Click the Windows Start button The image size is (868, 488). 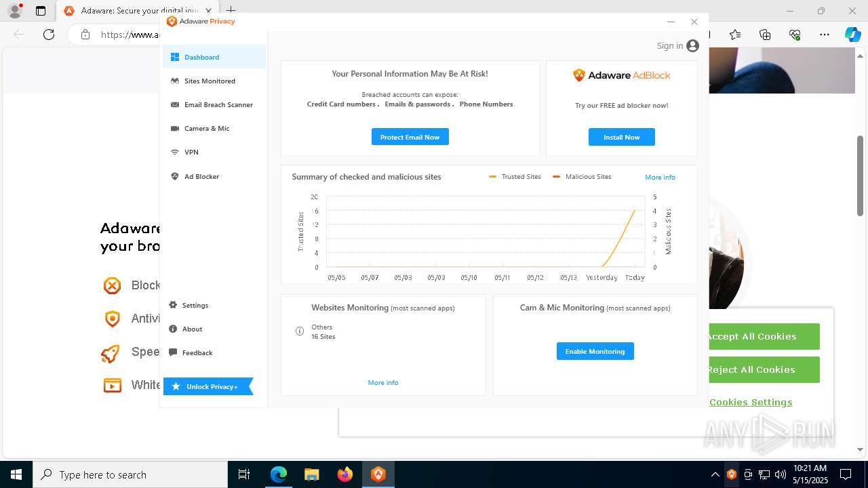pos(16,474)
